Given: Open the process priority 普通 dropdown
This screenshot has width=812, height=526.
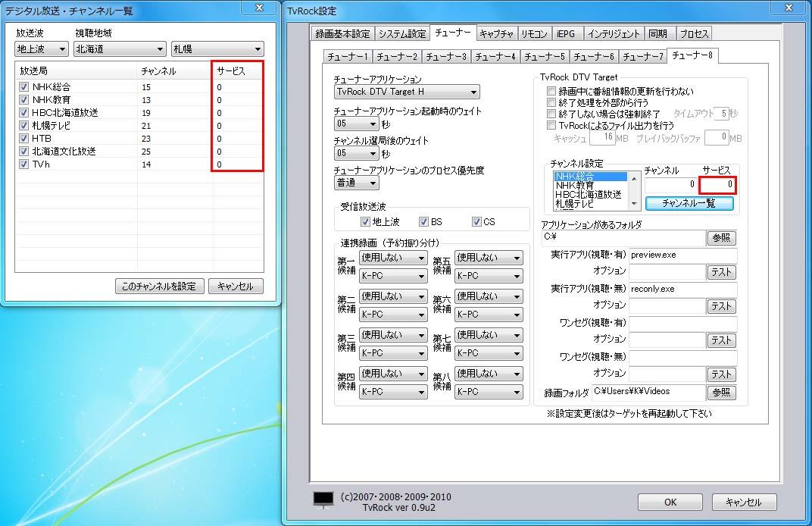Looking at the screenshot, I should pos(357,183).
